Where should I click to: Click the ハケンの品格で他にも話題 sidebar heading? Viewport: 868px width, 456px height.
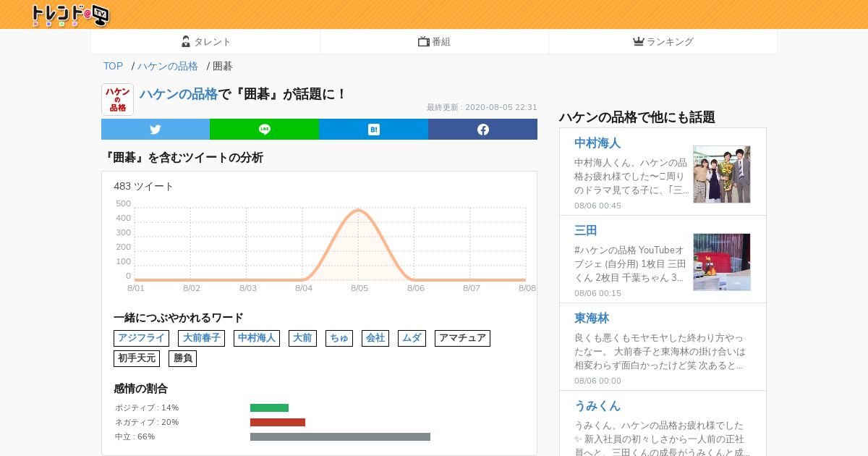click(637, 117)
